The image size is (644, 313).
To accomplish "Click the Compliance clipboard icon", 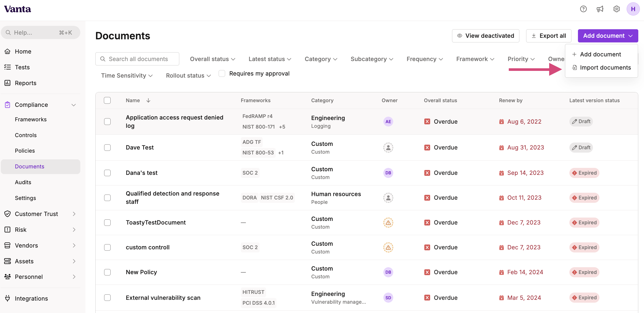I will pyautogui.click(x=8, y=105).
